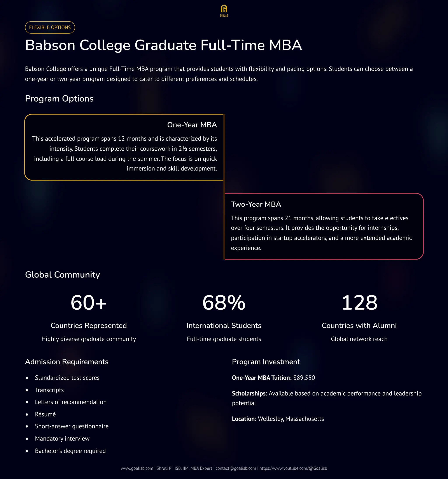Select the Program Options heading
The image size is (448, 479).
click(x=59, y=99)
